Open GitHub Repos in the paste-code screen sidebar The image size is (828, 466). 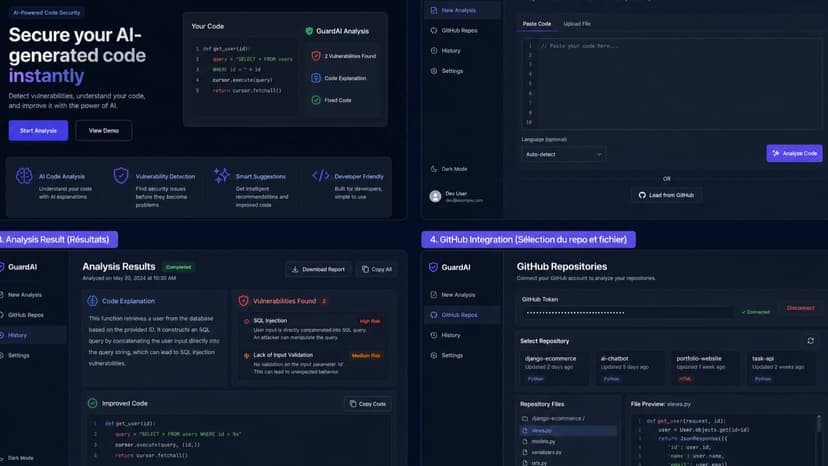pos(462,31)
